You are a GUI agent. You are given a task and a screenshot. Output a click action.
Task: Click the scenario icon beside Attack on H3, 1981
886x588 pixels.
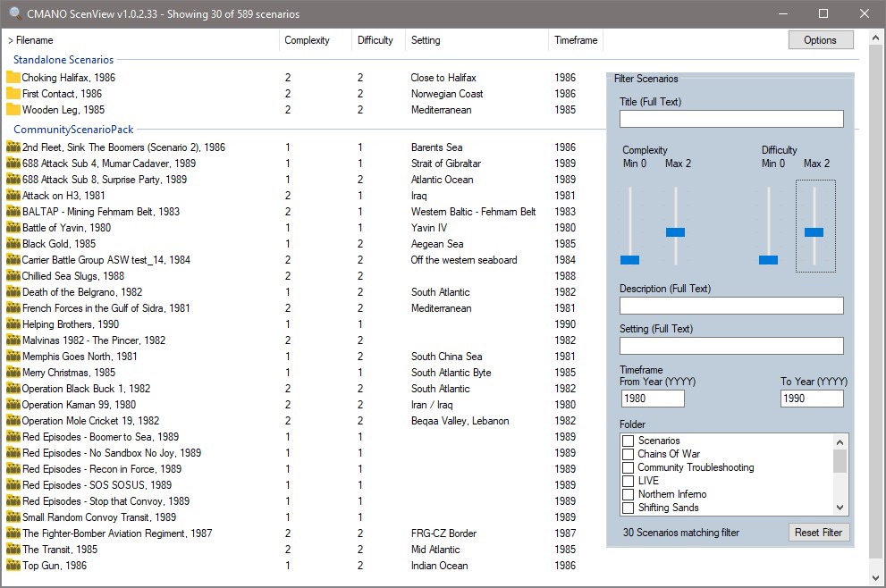coord(13,196)
